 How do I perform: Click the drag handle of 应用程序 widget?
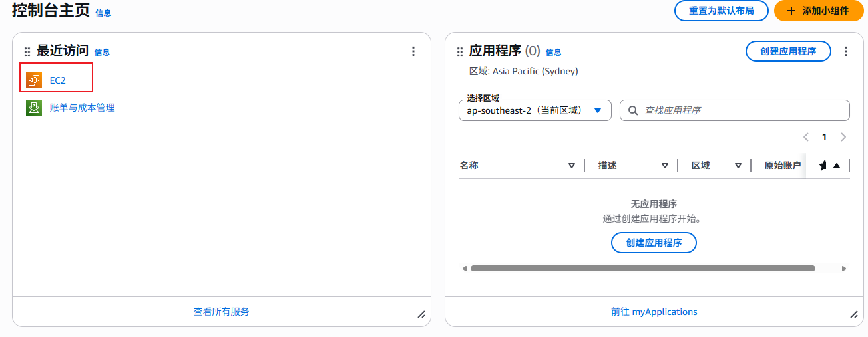tap(460, 51)
